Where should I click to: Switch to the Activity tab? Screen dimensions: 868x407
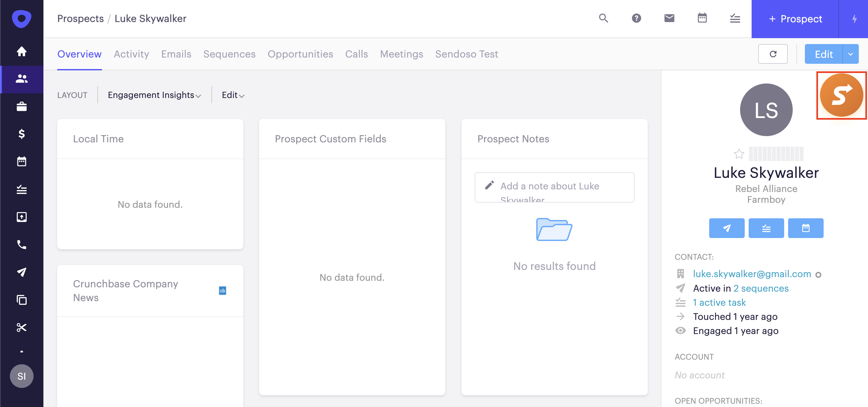131,54
